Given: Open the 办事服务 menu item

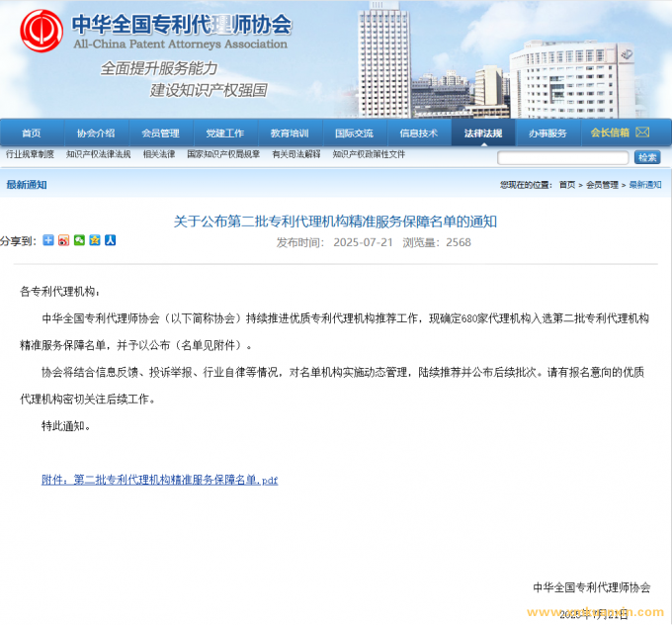Looking at the screenshot, I should tap(547, 134).
